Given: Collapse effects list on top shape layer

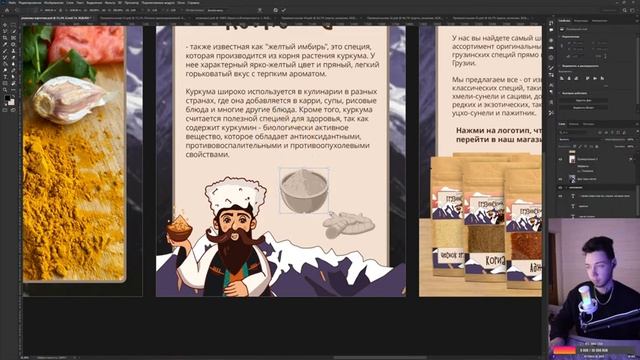Looking at the screenshot, I should click(x=635, y=159).
